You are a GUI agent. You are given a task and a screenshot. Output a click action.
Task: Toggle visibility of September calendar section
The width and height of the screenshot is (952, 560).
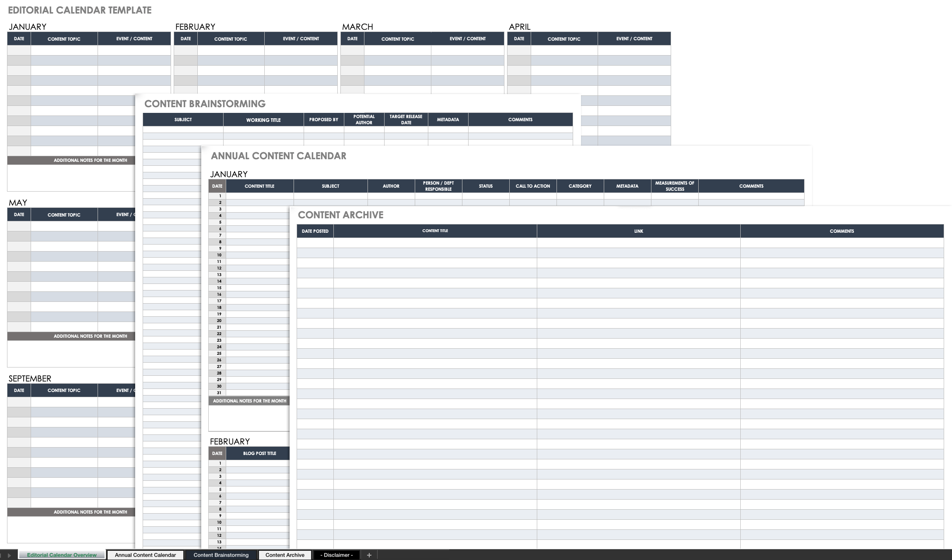click(29, 378)
